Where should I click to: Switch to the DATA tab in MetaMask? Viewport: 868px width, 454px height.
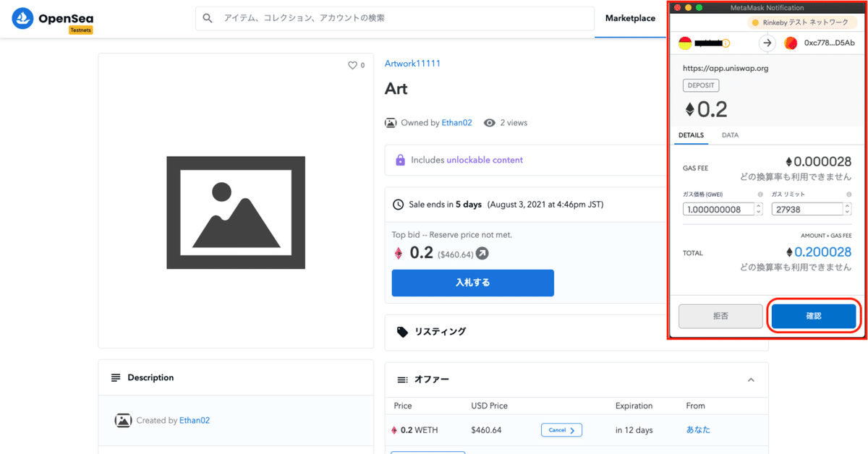click(x=731, y=135)
